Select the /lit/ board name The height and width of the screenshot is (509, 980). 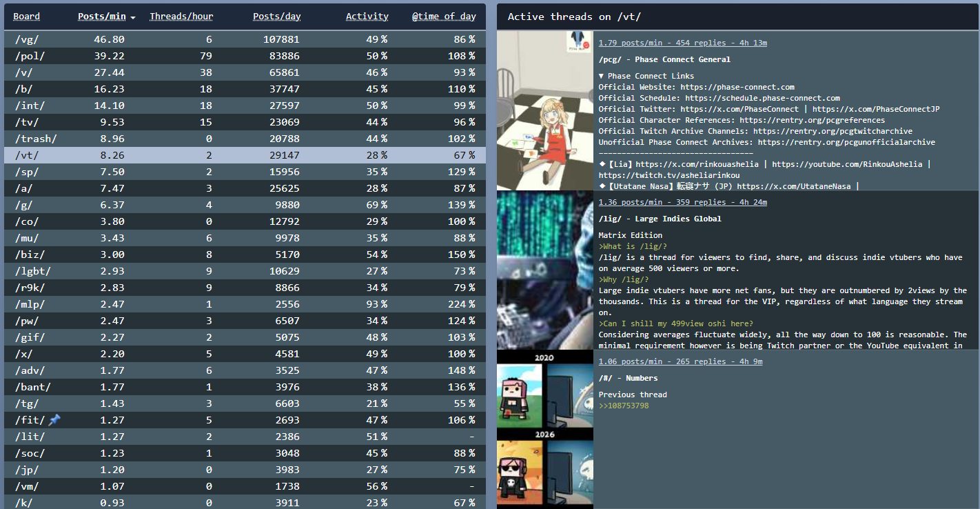point(30,437)
